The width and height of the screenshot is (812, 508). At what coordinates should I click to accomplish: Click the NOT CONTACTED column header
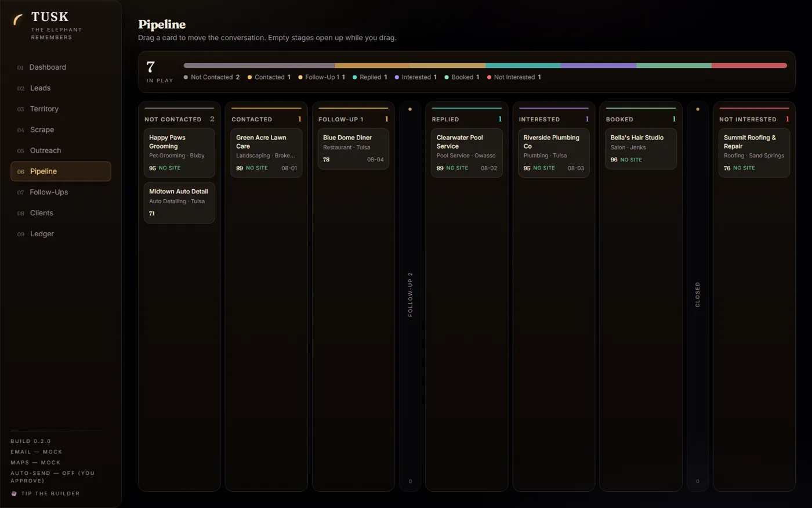tap(179, 119)
